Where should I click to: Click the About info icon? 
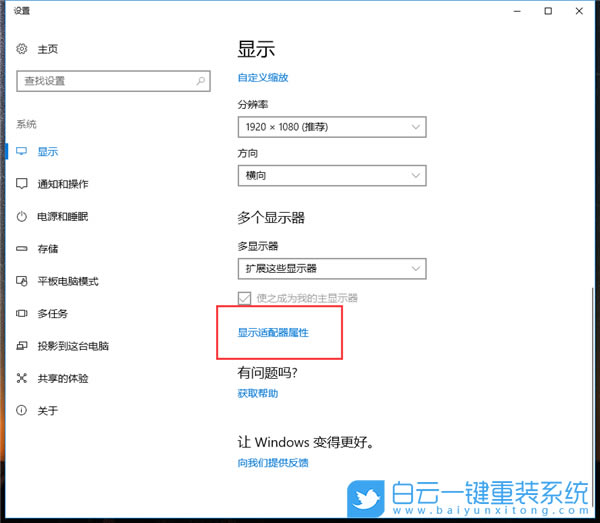tap(21, 411)
